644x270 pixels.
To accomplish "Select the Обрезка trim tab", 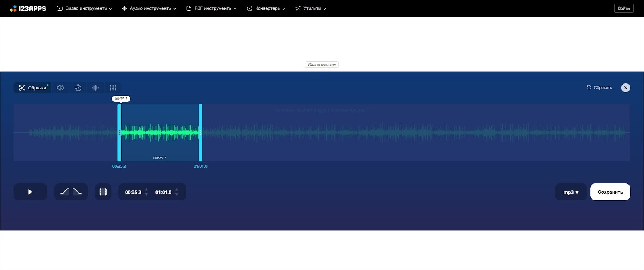I will click(33, 88).
